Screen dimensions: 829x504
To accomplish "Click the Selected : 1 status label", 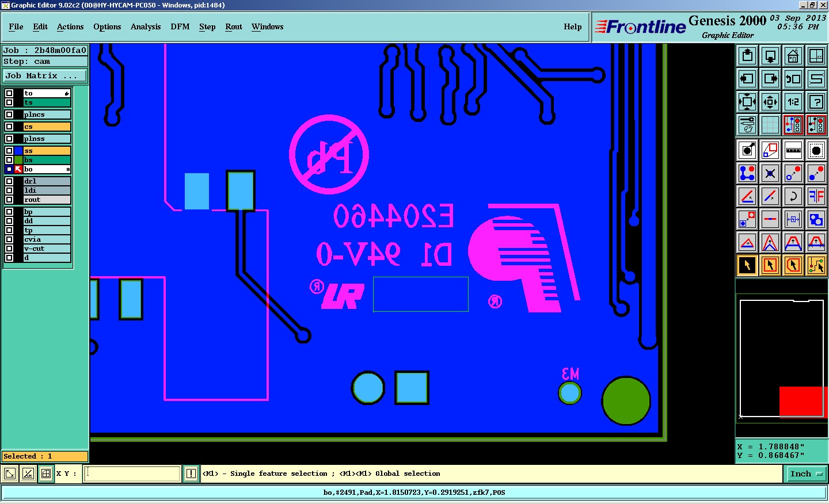I will tap(45, 456).
